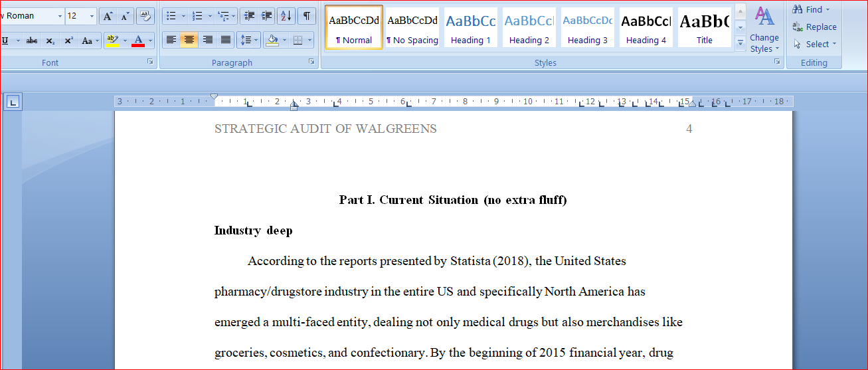Apply numbered list formatting
Image resolution: width=868 pixels, height=370 pixels.
(x=197, y=16)
